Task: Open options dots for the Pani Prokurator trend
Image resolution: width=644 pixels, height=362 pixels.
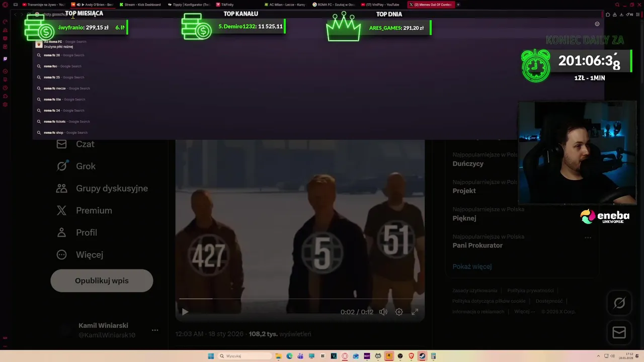Action: coord(588,237)
